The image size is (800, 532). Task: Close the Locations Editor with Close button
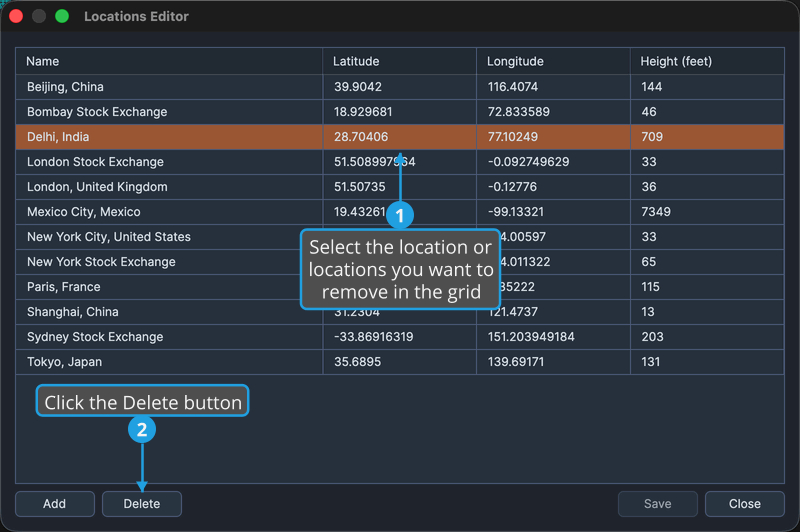(744, 504)
